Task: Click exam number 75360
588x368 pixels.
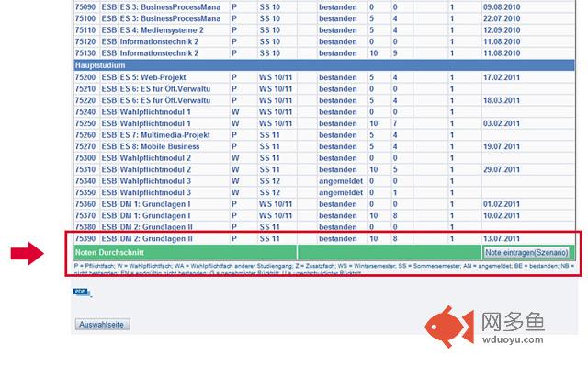Action: click(x=85, y=204)
